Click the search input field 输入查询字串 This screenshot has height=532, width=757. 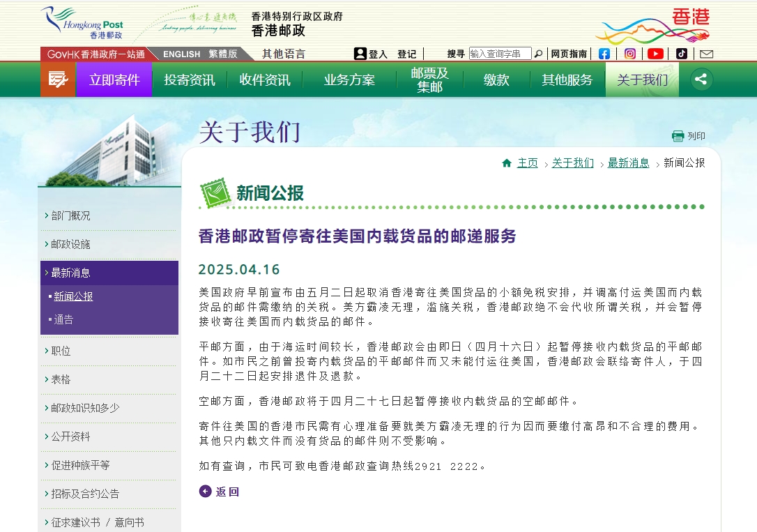(x=500, y=53)
